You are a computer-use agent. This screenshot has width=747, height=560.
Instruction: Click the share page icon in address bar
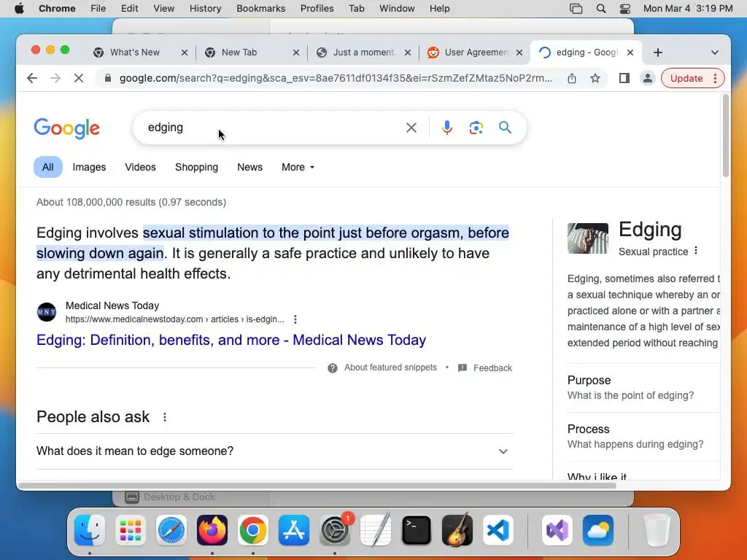click(572, 78)
